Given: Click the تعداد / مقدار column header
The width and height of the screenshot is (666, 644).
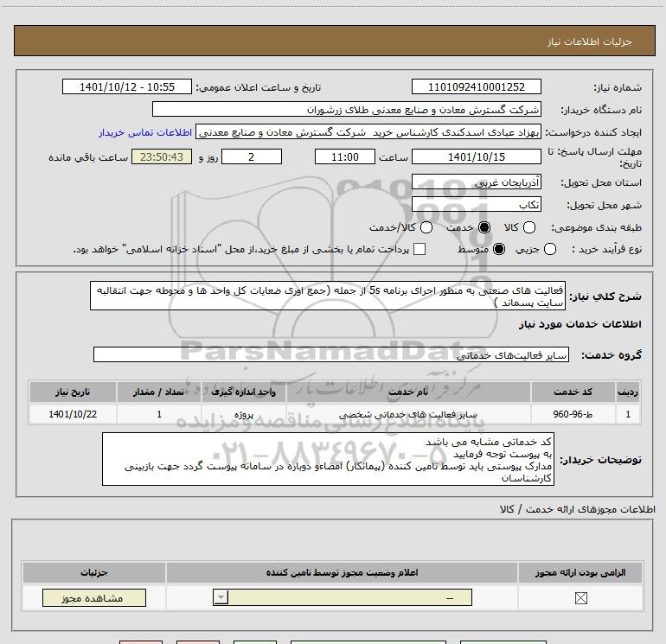Looking at the screenshot, I should pyautogui.click(x=159, y=392).
